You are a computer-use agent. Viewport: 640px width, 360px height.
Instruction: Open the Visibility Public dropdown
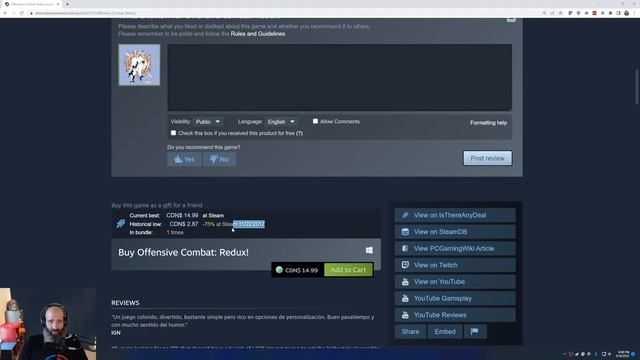coord(208,122)
